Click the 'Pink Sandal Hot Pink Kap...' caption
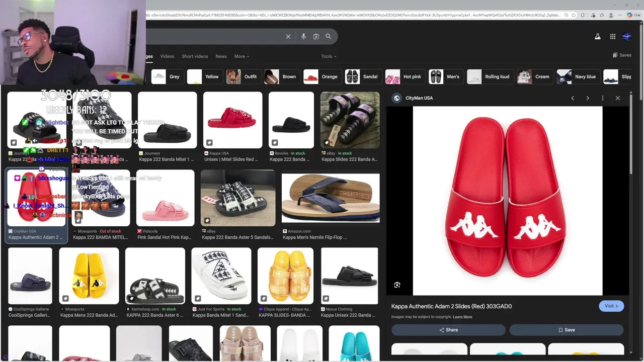 (x=165, y=237)
